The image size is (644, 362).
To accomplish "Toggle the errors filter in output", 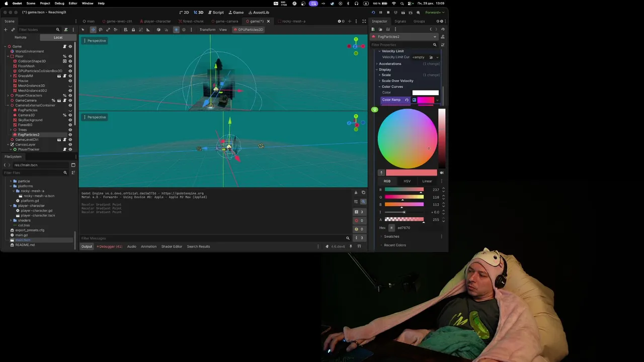I will 359,220.
